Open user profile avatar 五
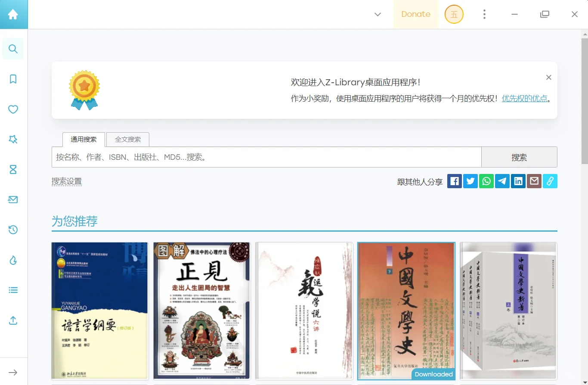The width and height of the screenshot is (588, 385). click(454, 14)
